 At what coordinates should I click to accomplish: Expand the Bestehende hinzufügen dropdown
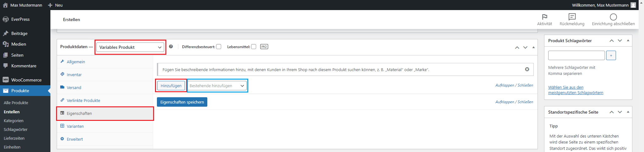[217, 86]
